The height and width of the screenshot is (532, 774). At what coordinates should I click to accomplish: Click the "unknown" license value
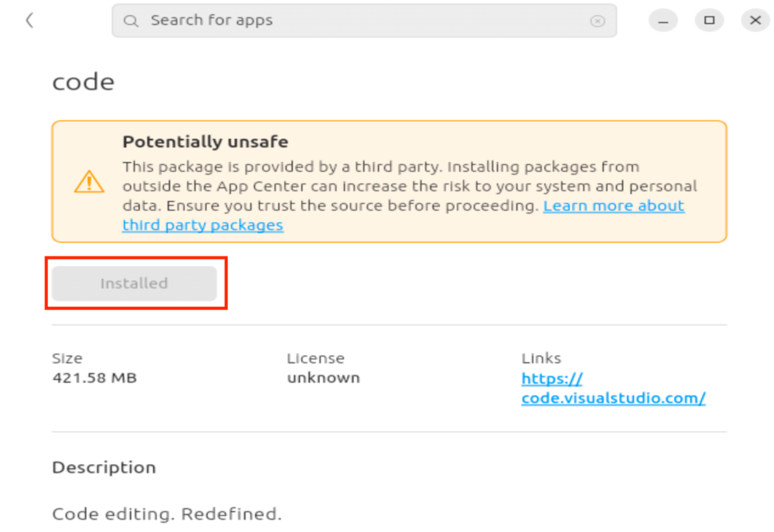click(323, 378)
